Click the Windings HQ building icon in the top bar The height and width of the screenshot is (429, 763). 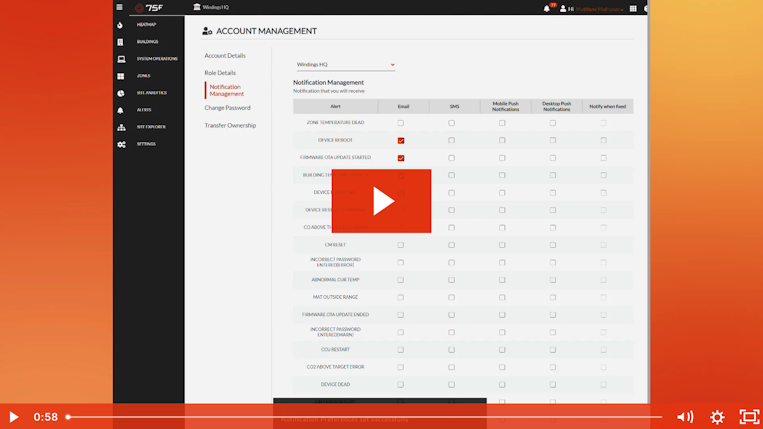pyautogui.click(x=197, y=7)
